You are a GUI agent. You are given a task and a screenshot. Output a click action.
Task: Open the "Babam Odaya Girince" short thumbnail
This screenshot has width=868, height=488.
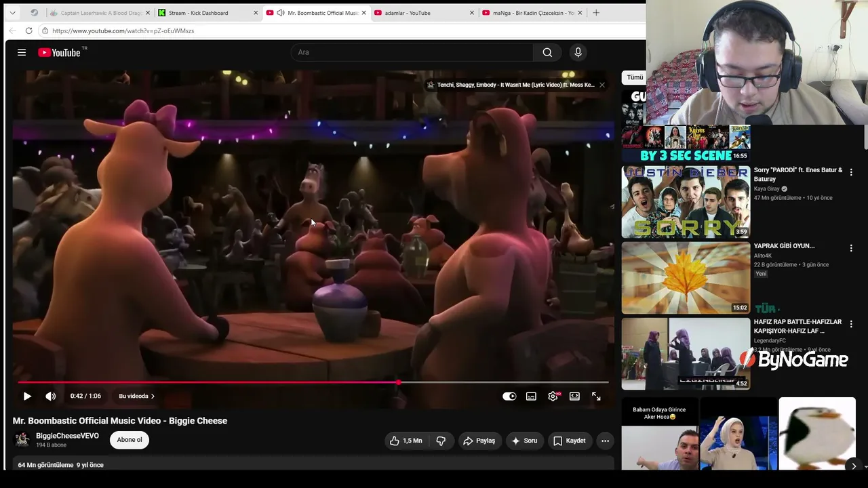659,434
